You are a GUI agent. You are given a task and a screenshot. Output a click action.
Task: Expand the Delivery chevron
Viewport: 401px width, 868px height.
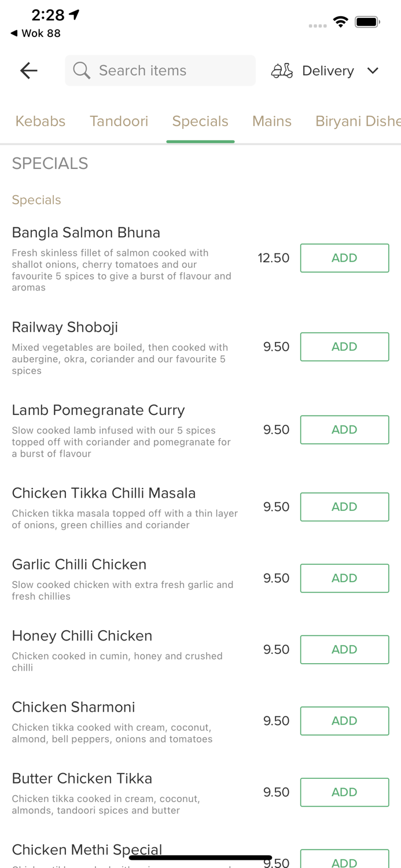(x=373, y=71)
